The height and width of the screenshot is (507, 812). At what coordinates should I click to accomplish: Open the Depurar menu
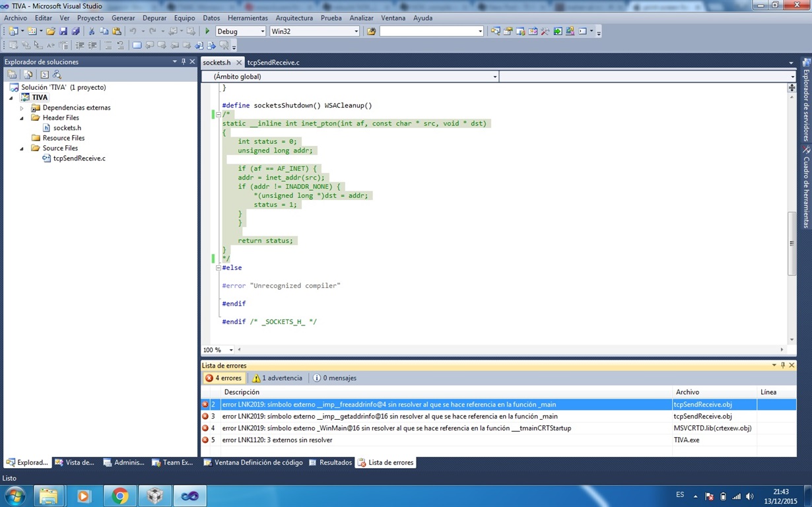154,18
